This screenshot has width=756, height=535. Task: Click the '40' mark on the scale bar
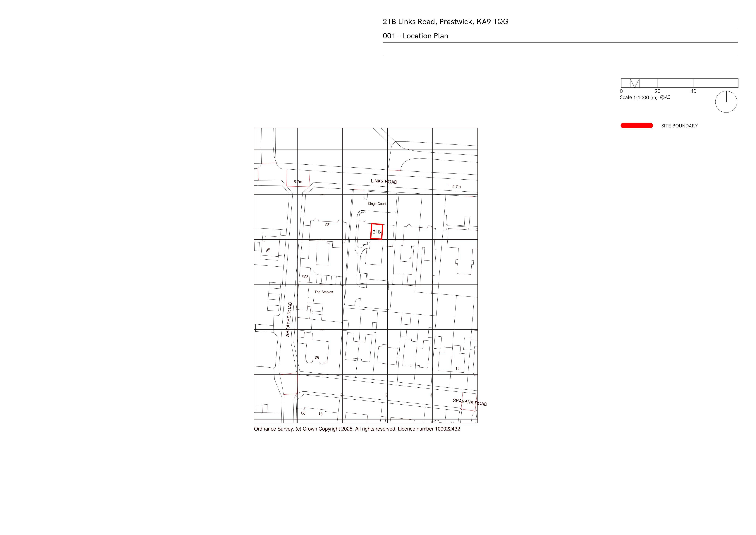pos(693,91)
